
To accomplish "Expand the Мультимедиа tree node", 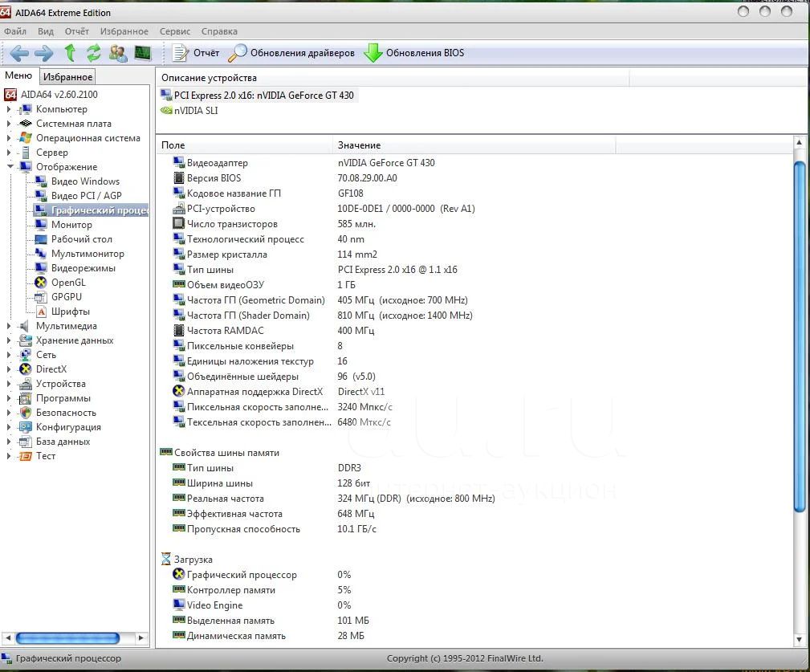I will (x=8, y=326).
